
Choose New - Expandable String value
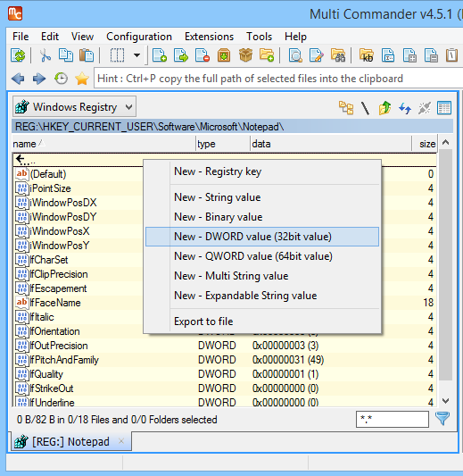tap(262, 296)
